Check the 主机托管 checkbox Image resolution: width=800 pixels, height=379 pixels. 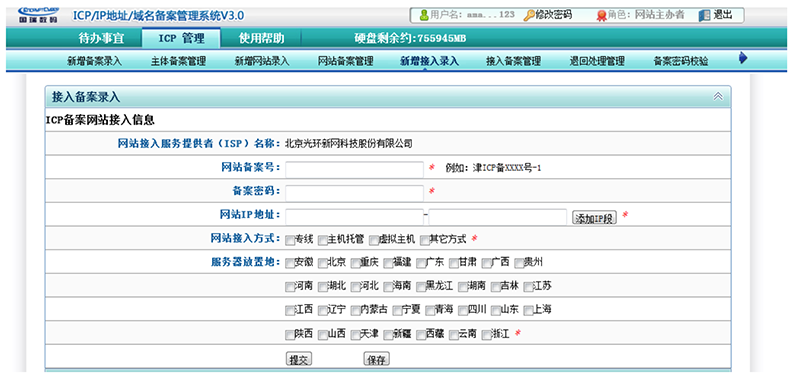(322, 239)
